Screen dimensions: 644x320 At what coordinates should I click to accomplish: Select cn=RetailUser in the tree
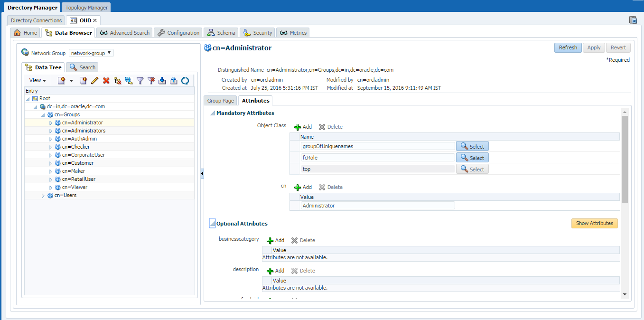click(x=79, y=179)
